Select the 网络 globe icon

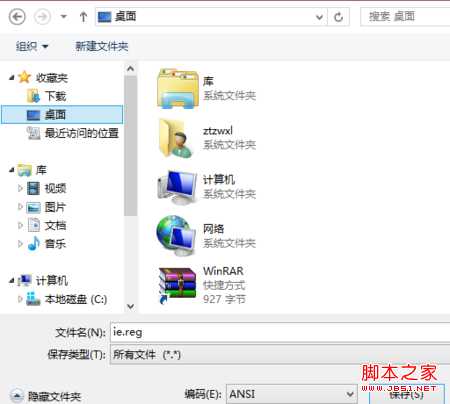177,236
